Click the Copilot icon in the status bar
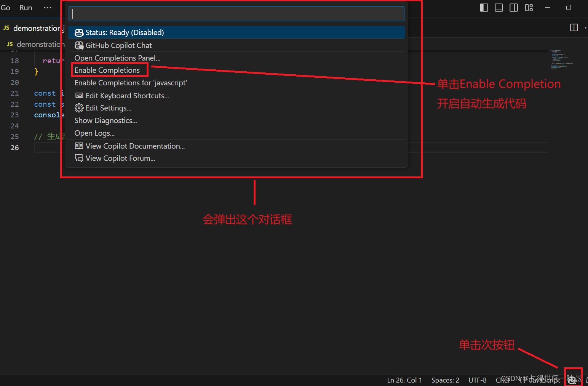 [x=573, y=380]
